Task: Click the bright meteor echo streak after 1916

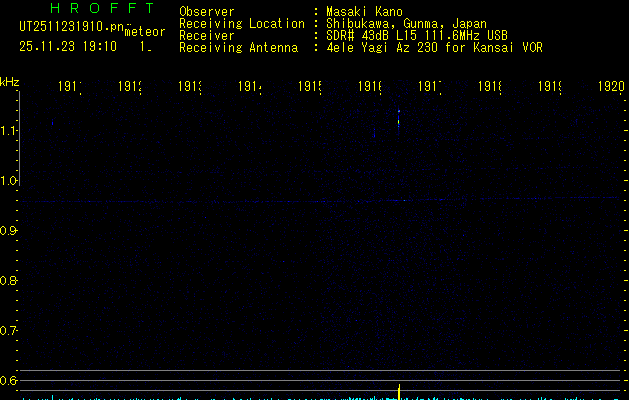Action: tap(399, 119)
